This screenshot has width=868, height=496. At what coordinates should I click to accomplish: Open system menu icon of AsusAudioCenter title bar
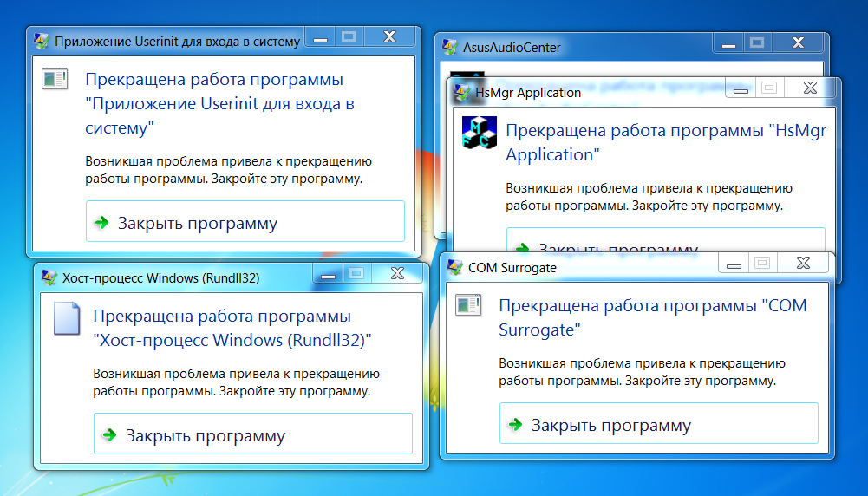[449, 47]
